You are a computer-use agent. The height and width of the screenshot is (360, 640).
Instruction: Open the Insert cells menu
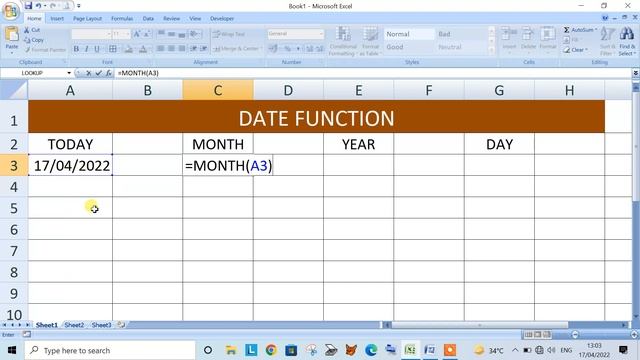(x=509, y=40)
